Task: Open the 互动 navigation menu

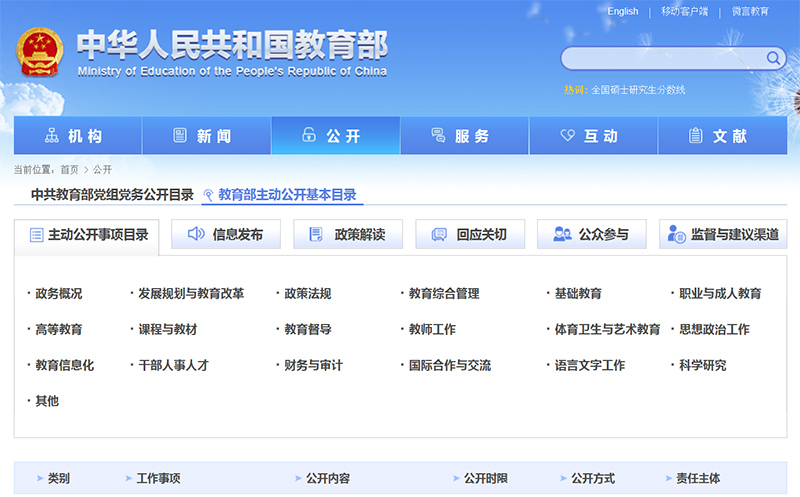Action: pos(593,135)
